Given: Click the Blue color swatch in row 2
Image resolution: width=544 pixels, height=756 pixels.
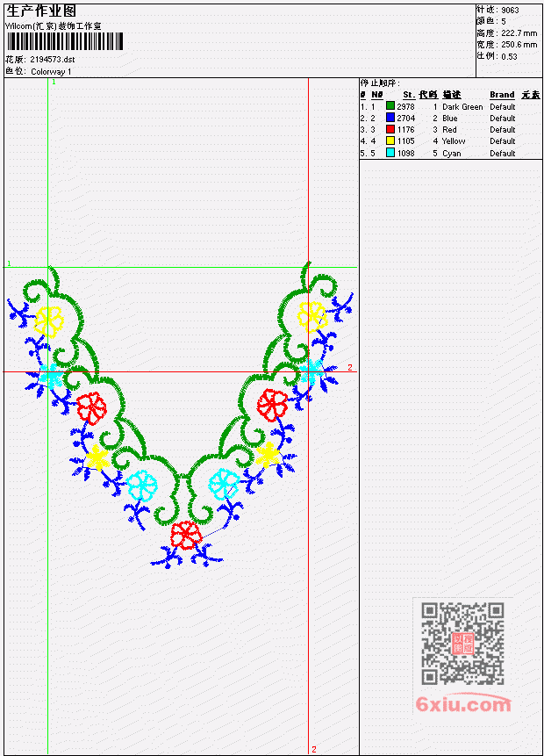Looking at the screenshot, I should [390, 117].
